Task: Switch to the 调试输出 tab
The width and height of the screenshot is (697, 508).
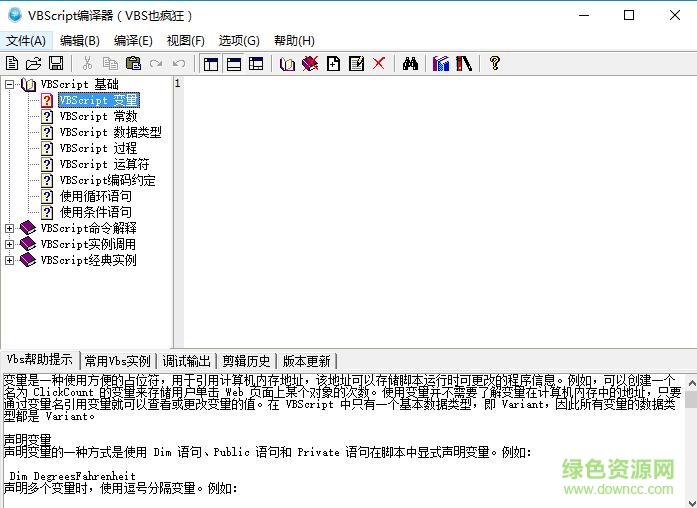Action: click(186, 361)
